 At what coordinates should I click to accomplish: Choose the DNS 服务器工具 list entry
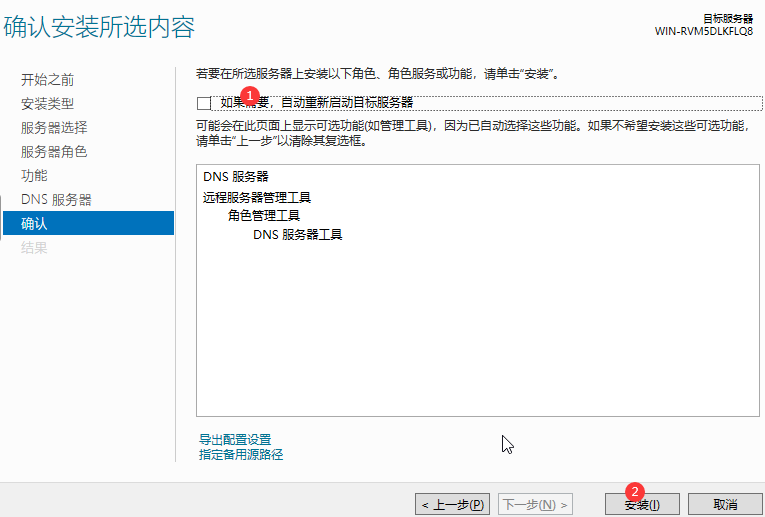(297, 235)
